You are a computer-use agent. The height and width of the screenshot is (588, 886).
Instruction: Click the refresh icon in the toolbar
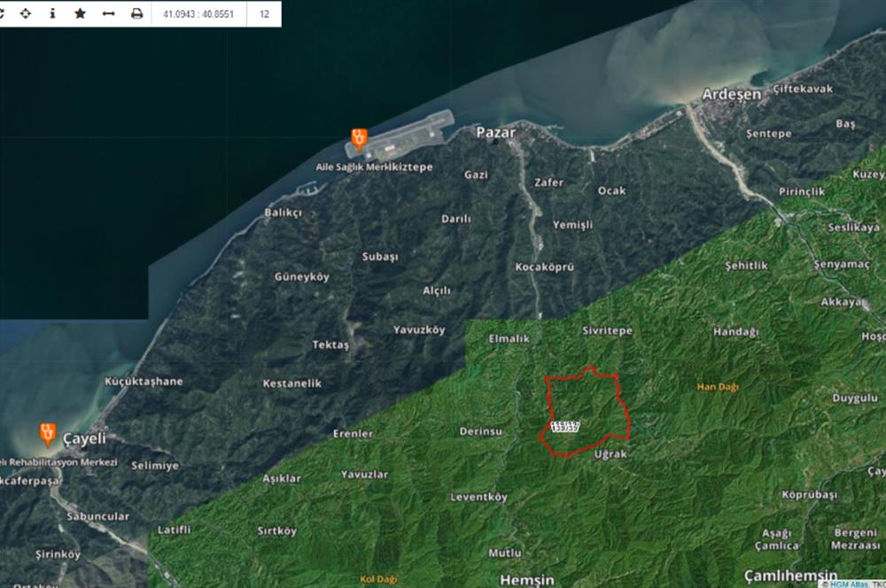click(4, 14)
